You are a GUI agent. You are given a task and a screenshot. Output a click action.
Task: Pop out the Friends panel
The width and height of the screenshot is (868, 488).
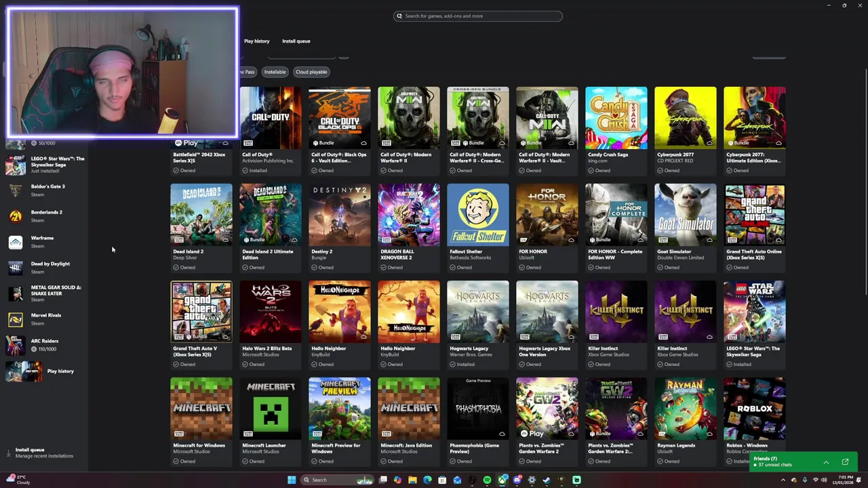845,462
